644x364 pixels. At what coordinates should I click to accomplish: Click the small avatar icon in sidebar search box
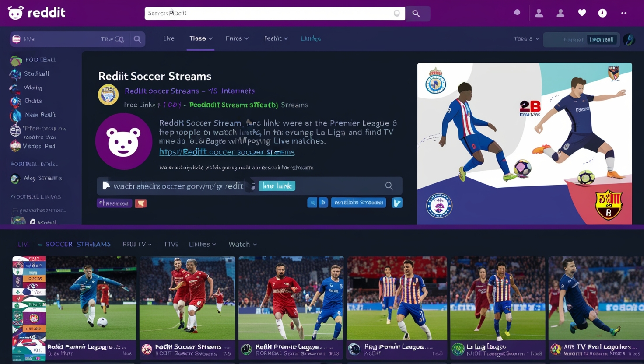(x=17, y=39)
